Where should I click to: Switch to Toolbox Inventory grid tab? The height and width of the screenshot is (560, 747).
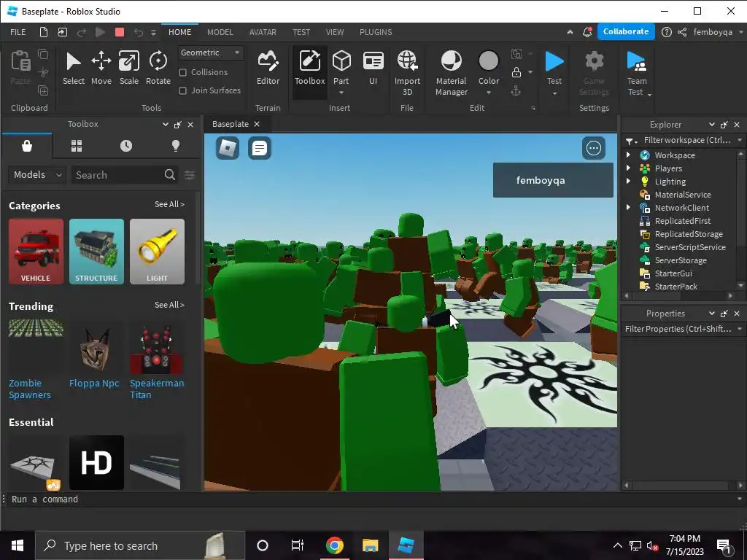(77, 146)
